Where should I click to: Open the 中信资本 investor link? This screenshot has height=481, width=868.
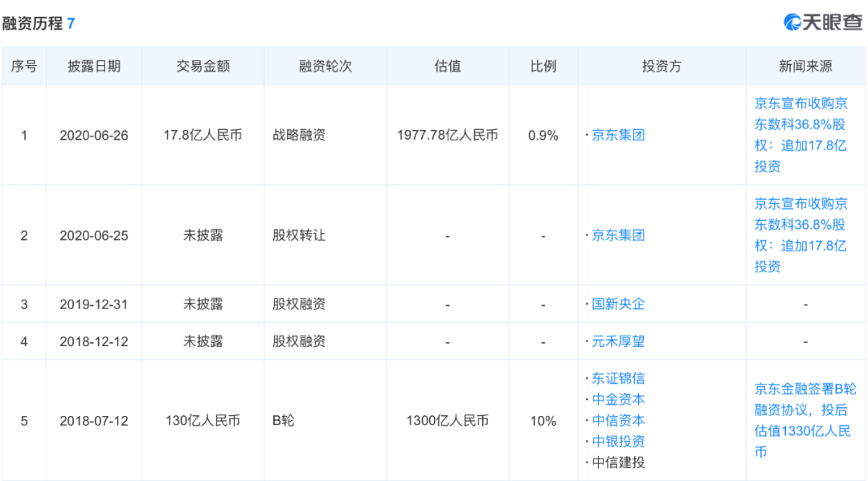618,421
